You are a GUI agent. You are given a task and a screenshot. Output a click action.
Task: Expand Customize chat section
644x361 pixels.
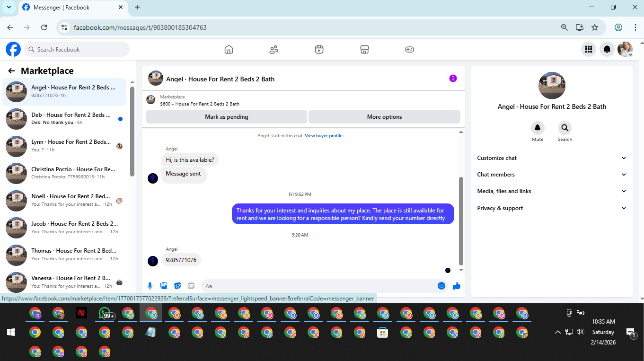[x=552, y=158]
